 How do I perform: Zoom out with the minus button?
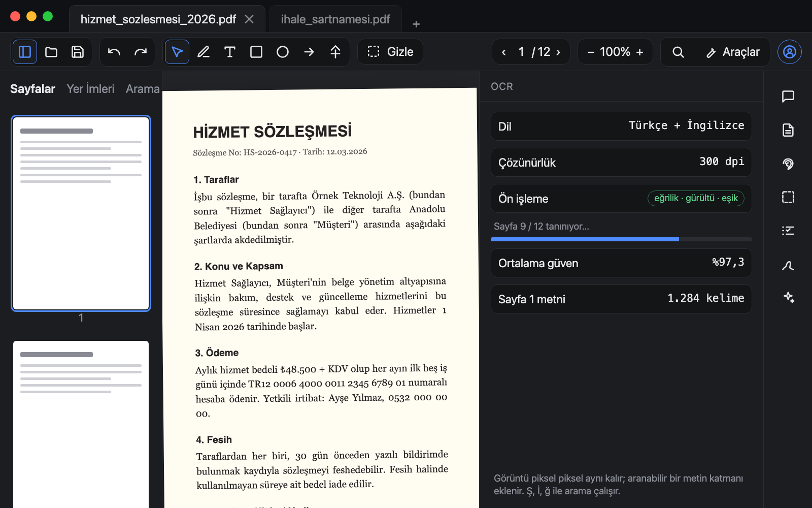pyautogui.click(x=591, y=52)
